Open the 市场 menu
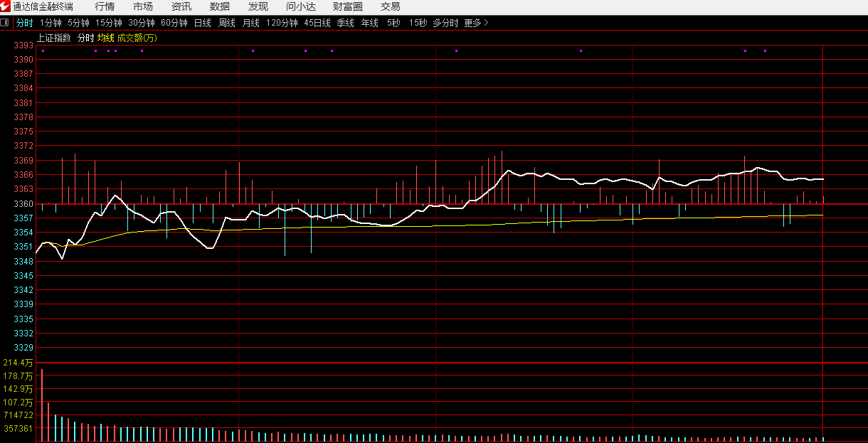The image size is (868, 443). (143, 6)
